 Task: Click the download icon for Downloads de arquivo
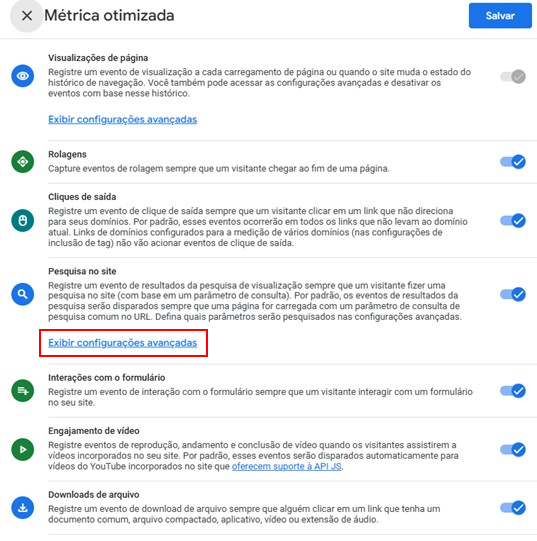pos(23,508)
